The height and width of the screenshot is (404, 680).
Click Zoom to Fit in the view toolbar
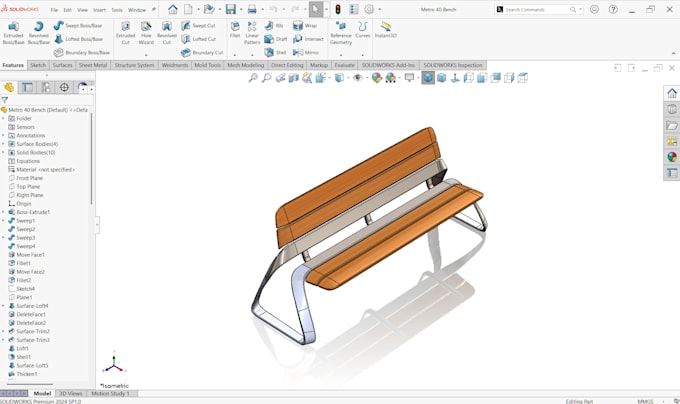point(253,78)
